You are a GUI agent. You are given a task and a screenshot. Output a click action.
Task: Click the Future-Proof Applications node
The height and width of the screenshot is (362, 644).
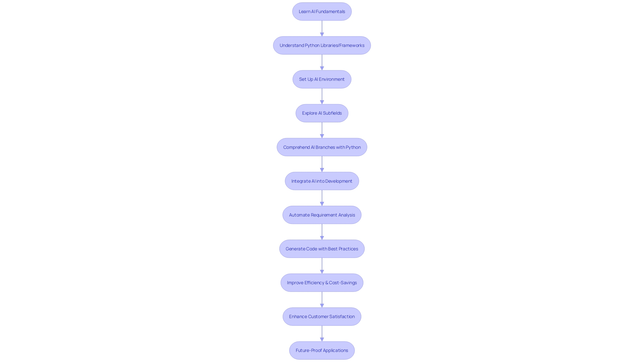[x=322, y=350]
